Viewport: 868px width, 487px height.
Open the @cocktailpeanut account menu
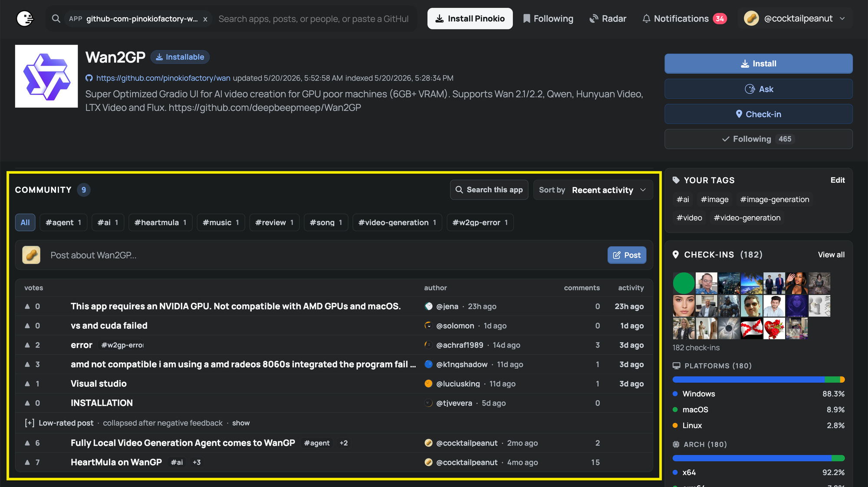pos(795,19)
